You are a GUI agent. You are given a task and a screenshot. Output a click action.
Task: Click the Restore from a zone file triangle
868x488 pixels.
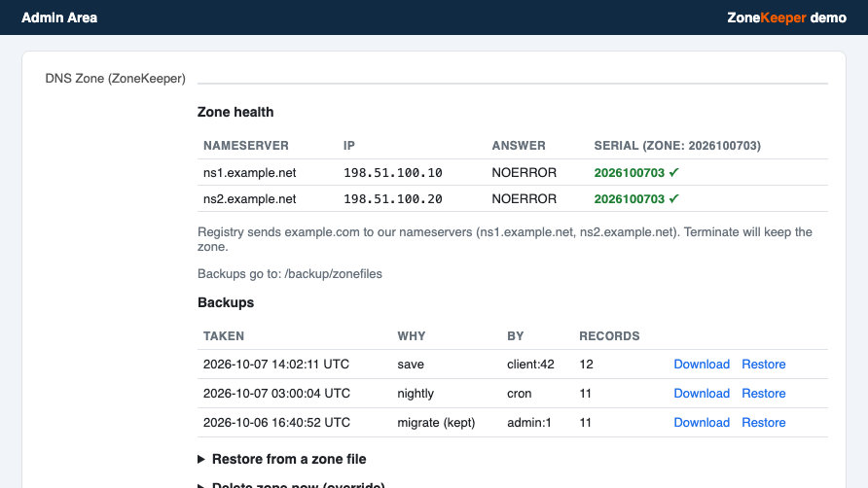[201, 459]
